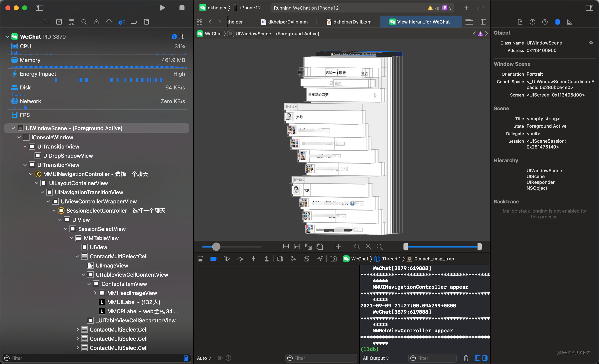This screenshot has width=599, height=364.
Task: Open the File inspector icon
Action: point(520,22)
